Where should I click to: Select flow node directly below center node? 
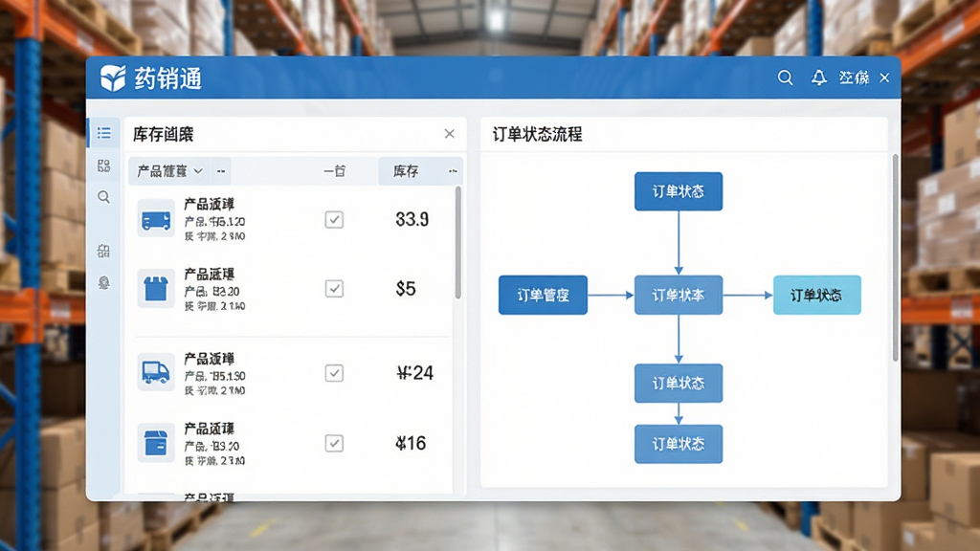point(679,383)
